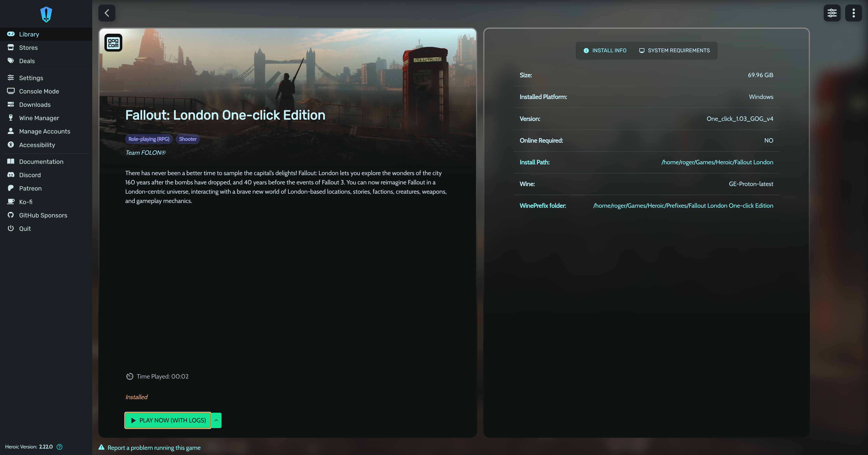Click Team FOLON developer name

click(x=146, y=153)
